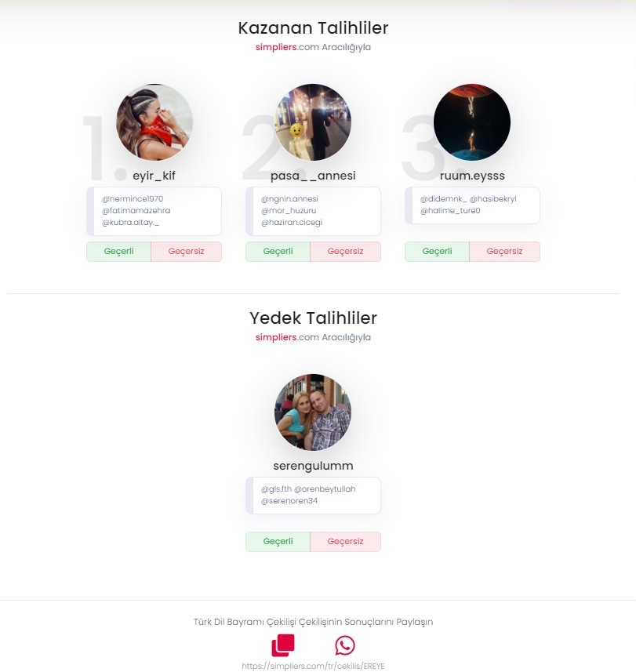Open eyir_kif profile picture
636x672 pixels.
154,122
